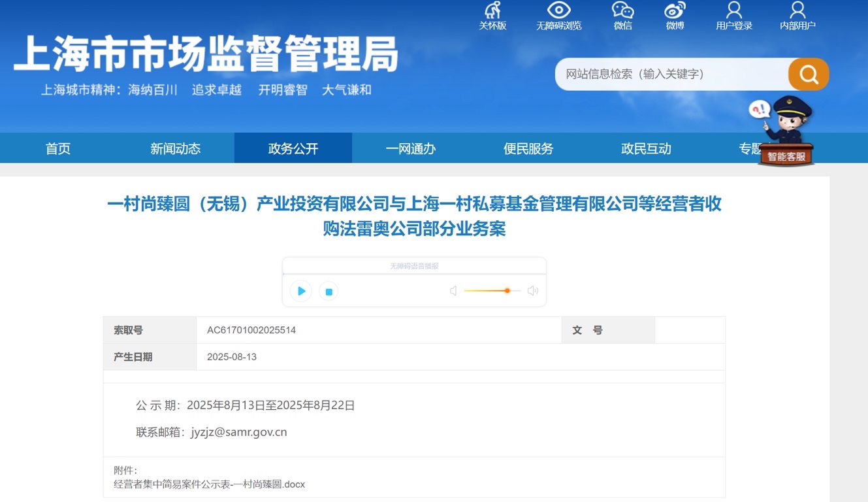868x502 pixels.
Task: Click the 附件 label
Action: 125,470
